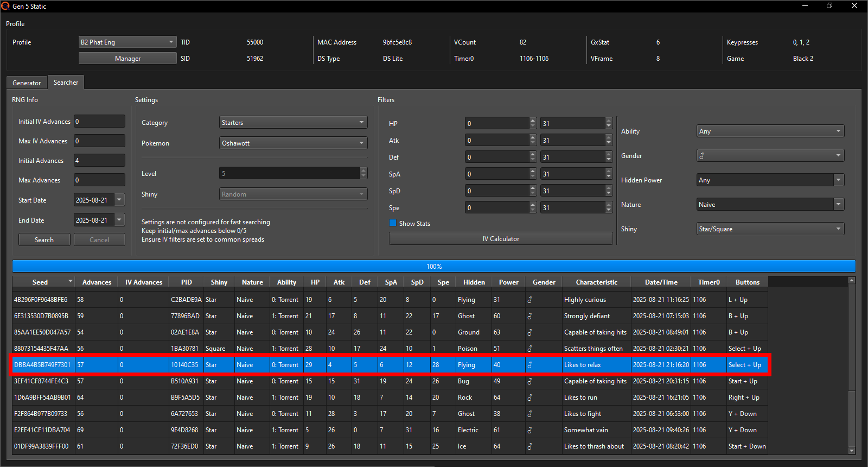Screen dimensions: 868x467
Task: Increase the HP minimum value stepper
Action: [x=533, y=121]
